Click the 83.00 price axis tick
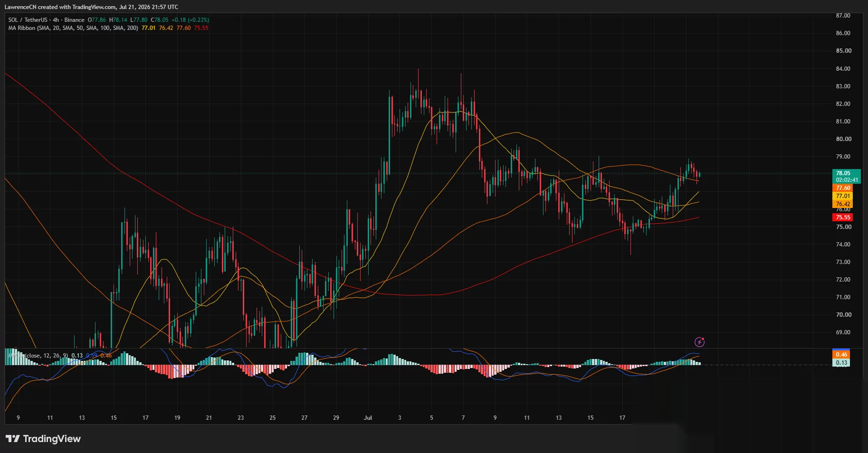Viewport: 868px width, 453px height. coord(843,86)
